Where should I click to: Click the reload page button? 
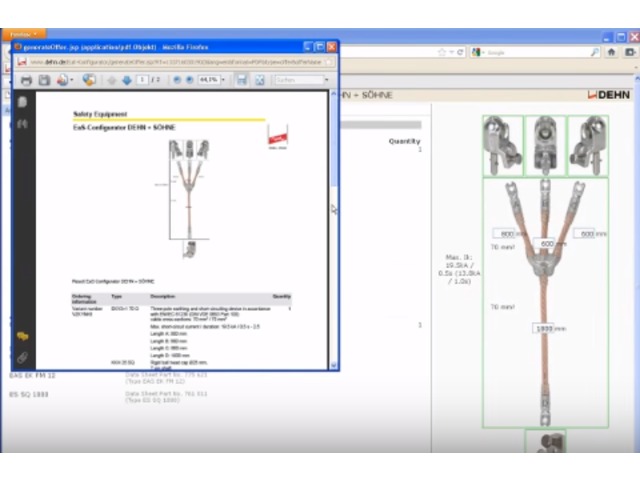[460, 52]
